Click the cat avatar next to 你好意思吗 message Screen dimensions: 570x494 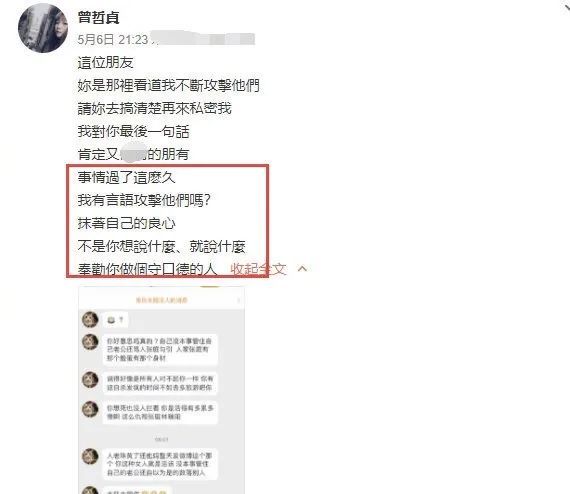(90, 342)
